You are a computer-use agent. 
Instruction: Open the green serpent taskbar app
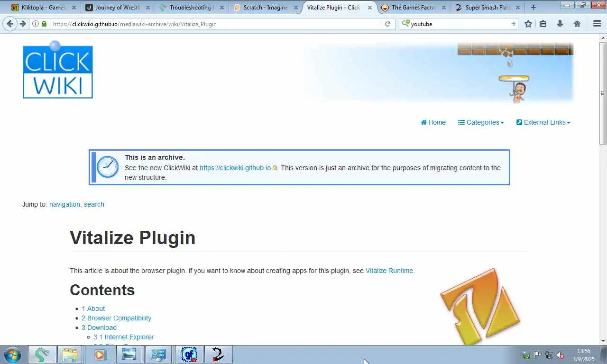42,355
